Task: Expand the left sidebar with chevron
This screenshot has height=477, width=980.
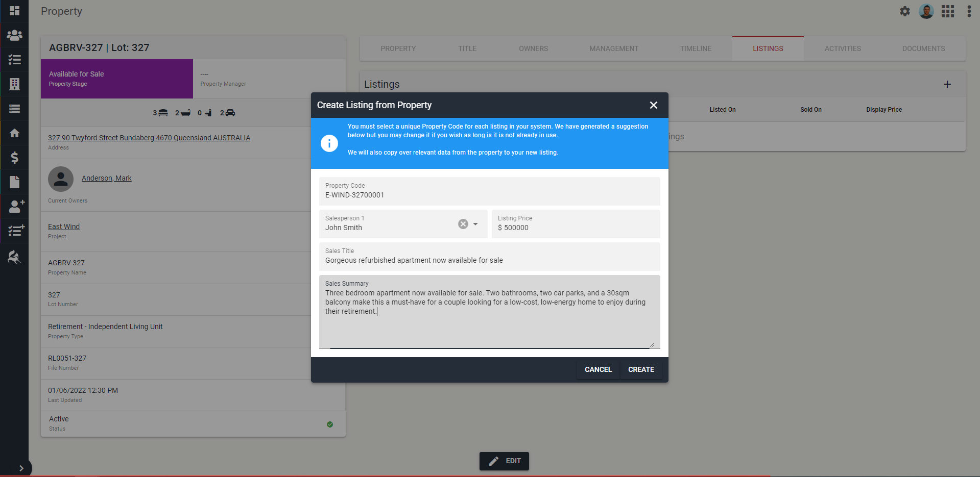Action: [21, 468]
